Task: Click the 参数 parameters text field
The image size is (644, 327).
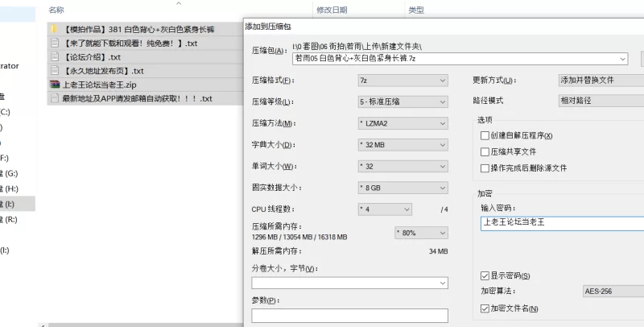Action: coord(349,316)
